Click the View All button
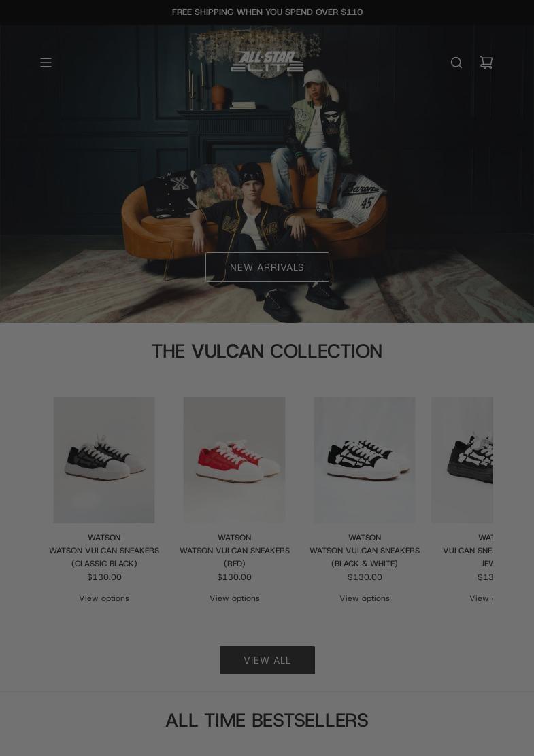The image size is (534, 756). click(267, 660)
